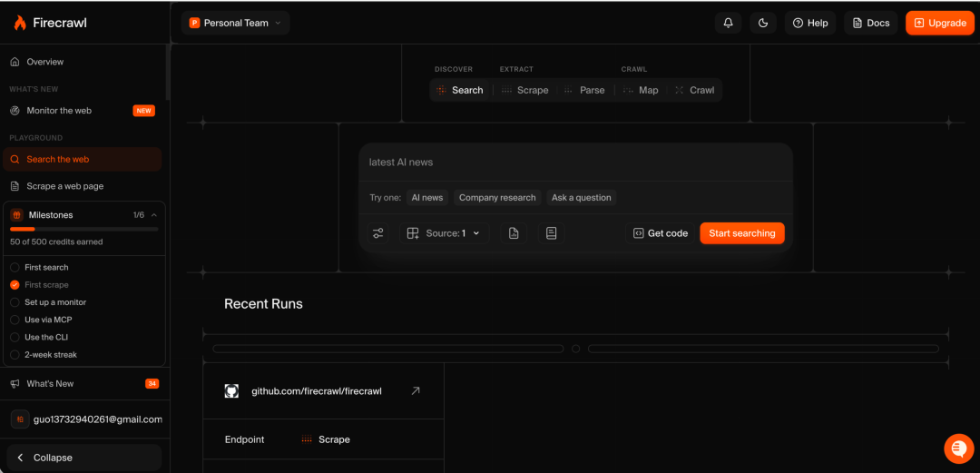The width and height of the screenshot is (980, 473).
Task: Click the GitHub favicon in Recent Runs
Action: click(232, 391)
